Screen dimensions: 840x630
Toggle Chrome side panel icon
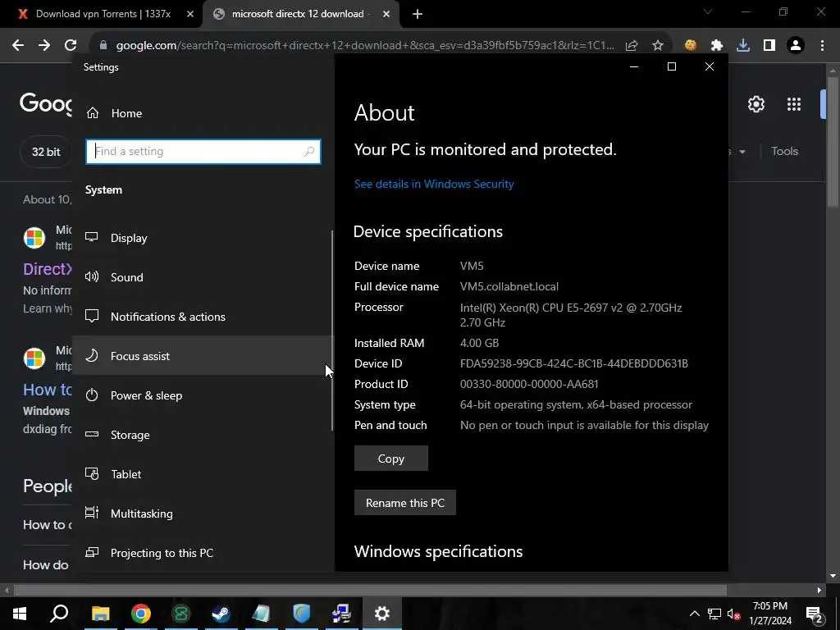click(x=769, y=46)
